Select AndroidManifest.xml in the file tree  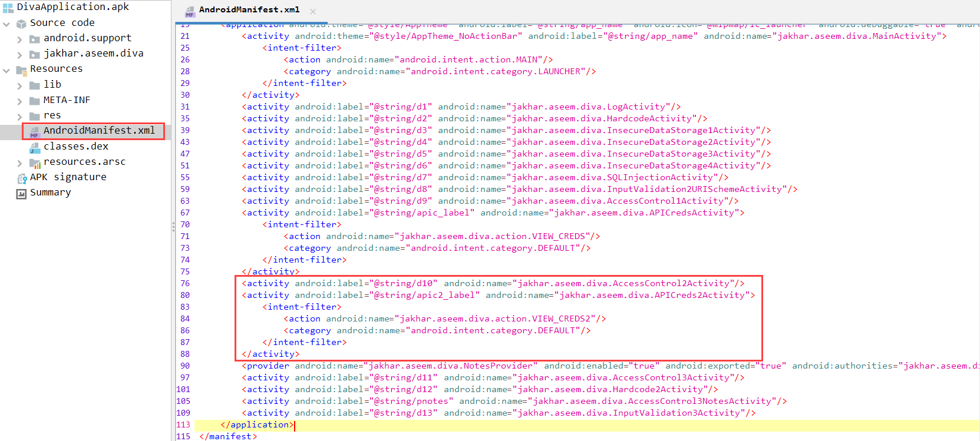[x=98, y=131]
